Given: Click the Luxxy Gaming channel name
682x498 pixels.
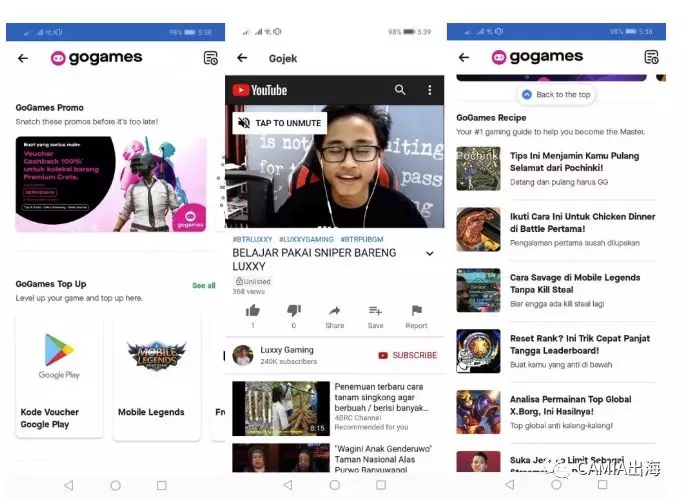Looking at the screenshot, I should pos(287,350).
